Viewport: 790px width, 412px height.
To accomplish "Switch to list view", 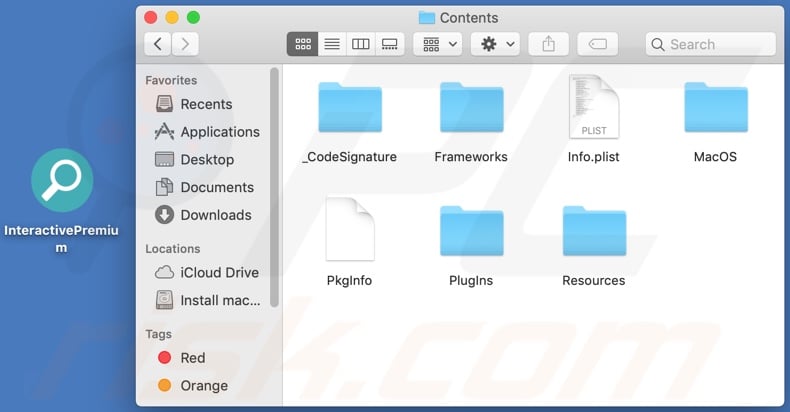I will [x=332, y=44].
